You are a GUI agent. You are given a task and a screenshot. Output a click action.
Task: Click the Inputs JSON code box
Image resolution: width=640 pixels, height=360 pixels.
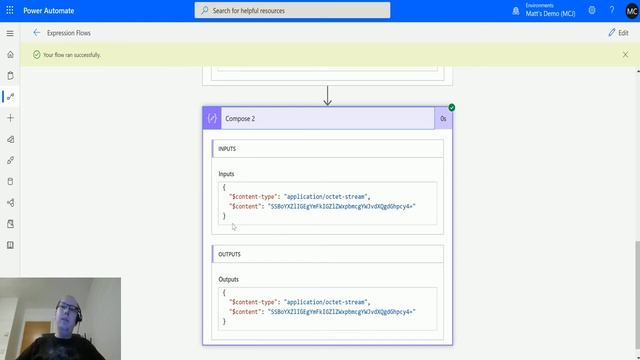327,203
